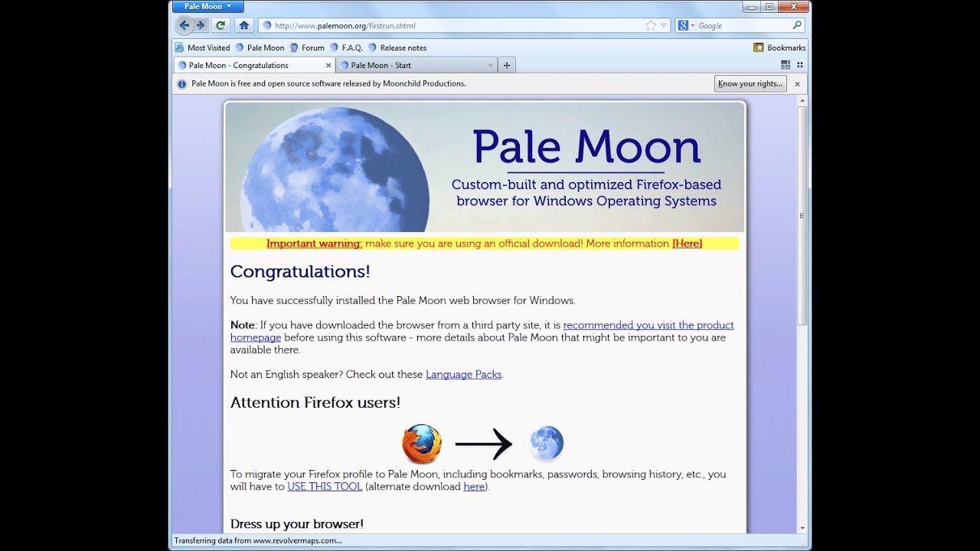Click the Congratulations! heading
Screen dimensions: 980x551
pyautogui.click(x=300, y=272)
